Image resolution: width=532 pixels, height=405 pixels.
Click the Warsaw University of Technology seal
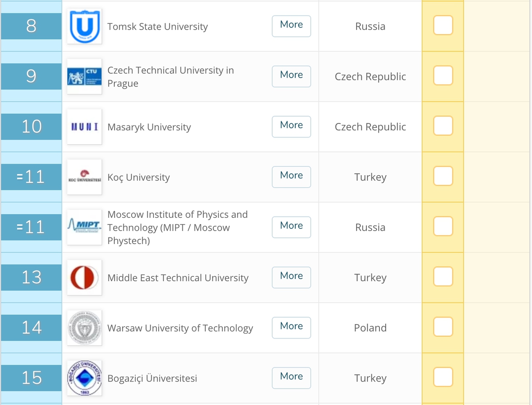click(x=84, y=328)
